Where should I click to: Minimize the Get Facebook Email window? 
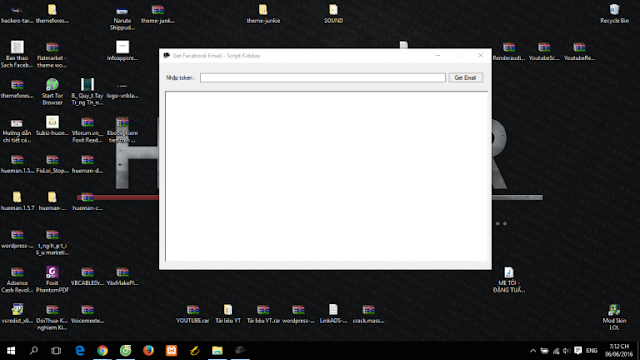point(438,56)
